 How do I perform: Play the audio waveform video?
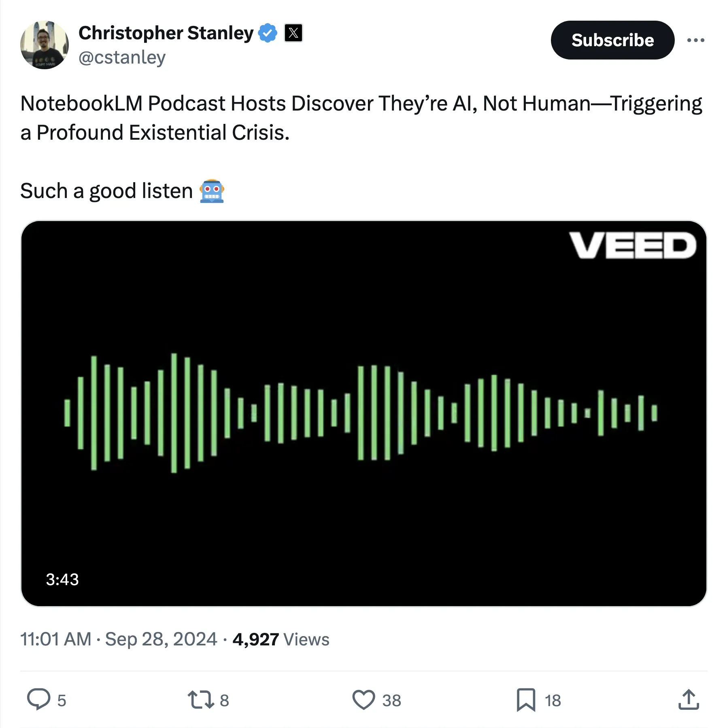(x=363, y=413)
